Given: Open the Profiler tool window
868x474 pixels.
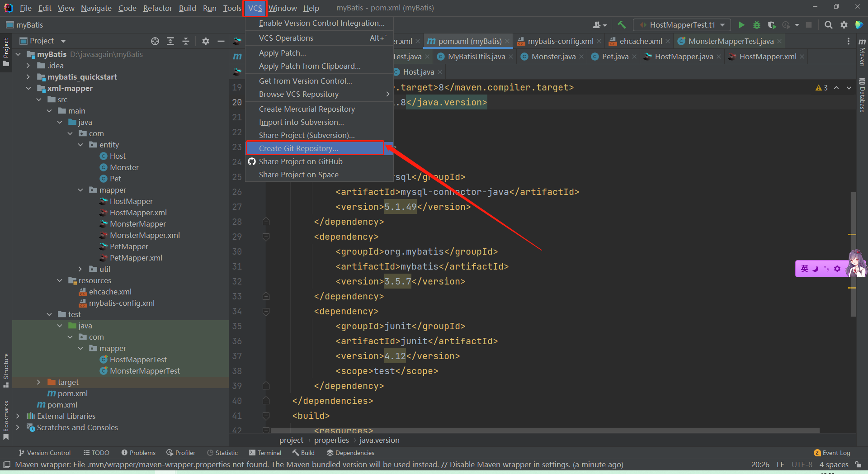Looking at the screenshot, I should click(x=181, y=453).
